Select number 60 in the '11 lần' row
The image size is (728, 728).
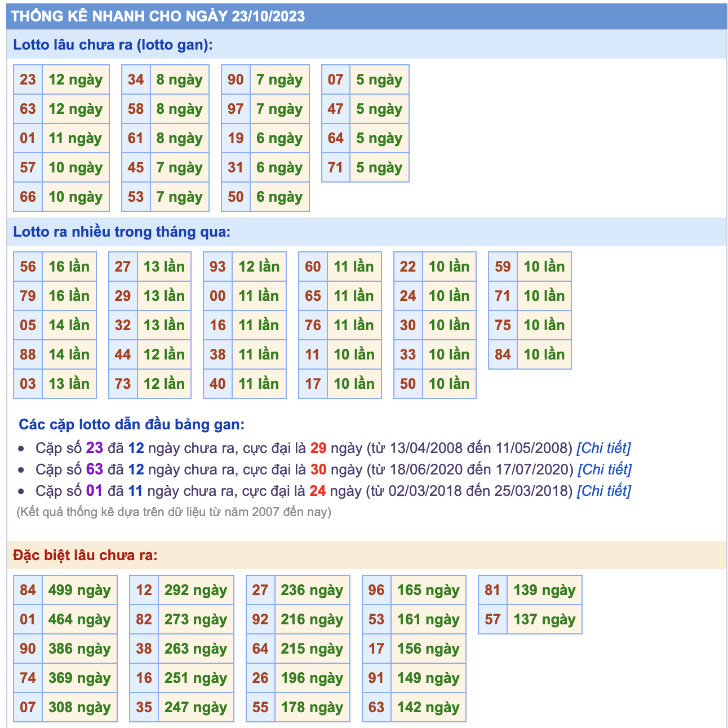(313, 267)
